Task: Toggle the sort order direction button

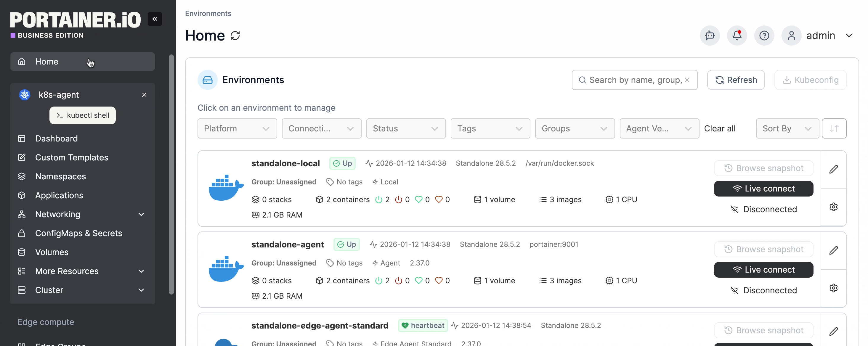Action: [834, 128]
